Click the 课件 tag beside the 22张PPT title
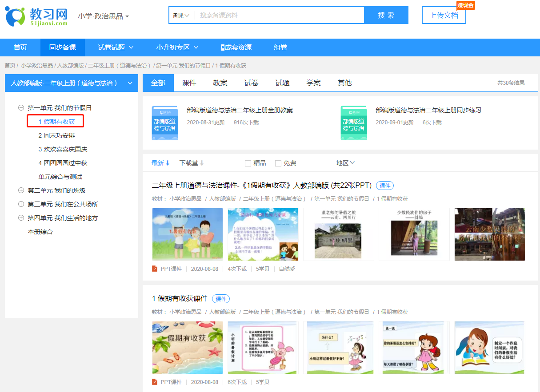540x392 pixels. (x=385, y=186)
